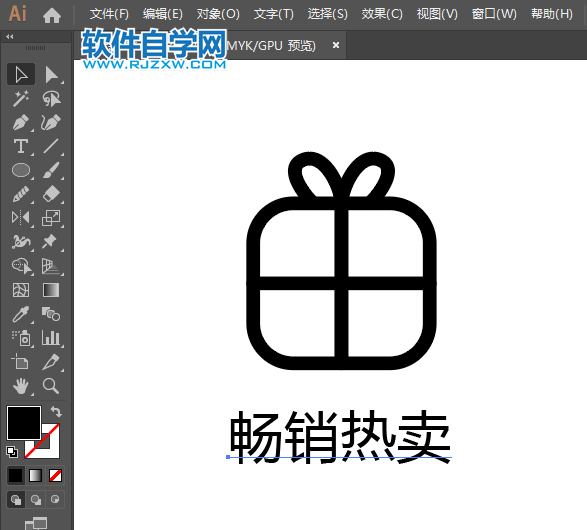Select the Eraser tool
Image resolution: width=587 pixels, height=530 pixels.
coord(51,194)
